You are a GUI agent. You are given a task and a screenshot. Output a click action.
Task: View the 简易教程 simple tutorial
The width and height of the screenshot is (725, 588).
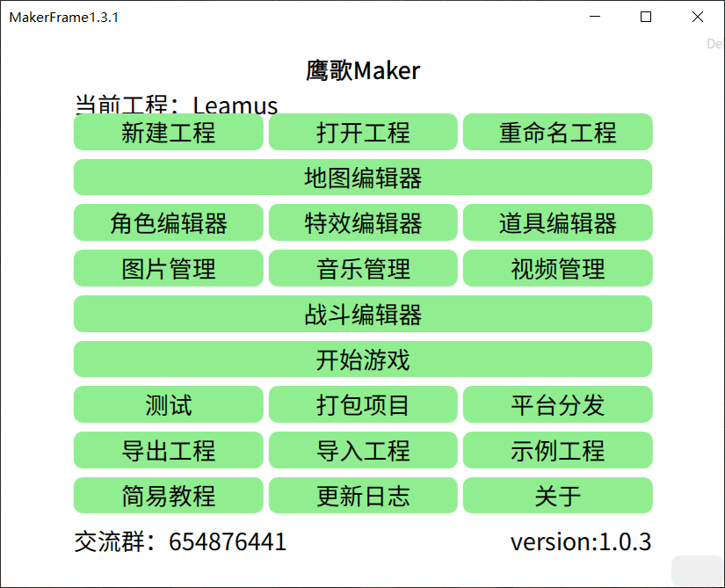pos(169,496)
